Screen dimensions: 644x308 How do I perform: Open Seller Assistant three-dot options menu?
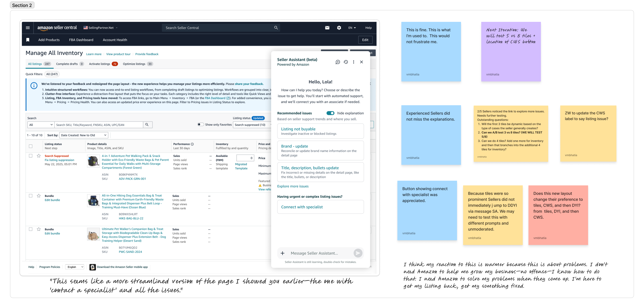click(353, 62)
